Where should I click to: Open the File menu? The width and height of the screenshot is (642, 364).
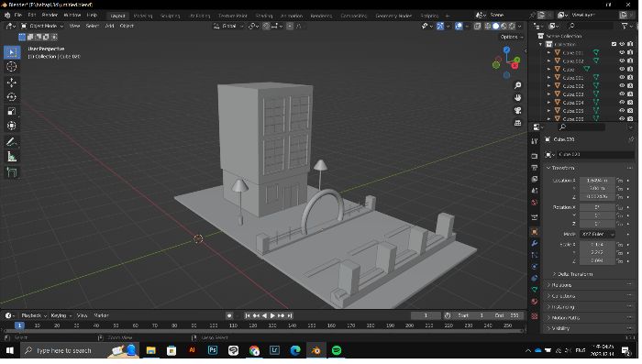(x=18, y=16)
